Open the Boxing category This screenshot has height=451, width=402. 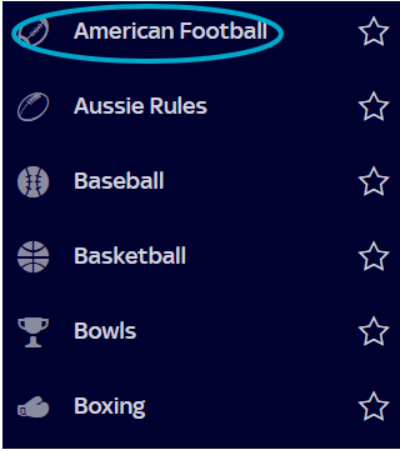pyautogui.click(x=110, y=407)
